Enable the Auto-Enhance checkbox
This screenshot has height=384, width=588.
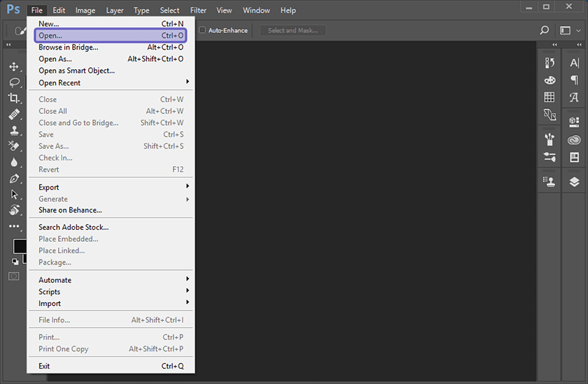tap(202, 30)
